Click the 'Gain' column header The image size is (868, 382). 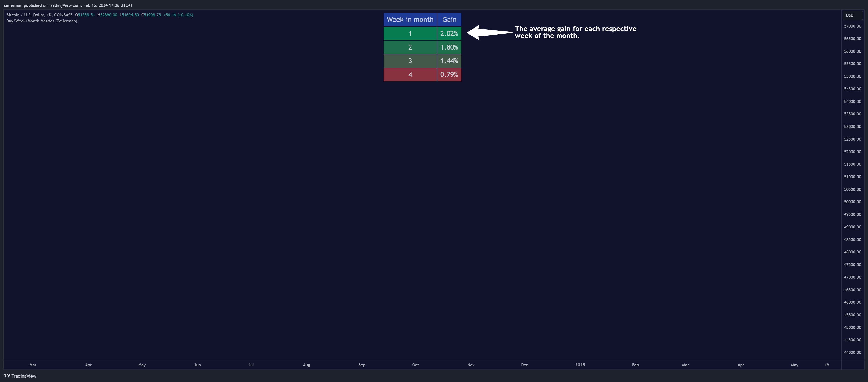[449, 20]
